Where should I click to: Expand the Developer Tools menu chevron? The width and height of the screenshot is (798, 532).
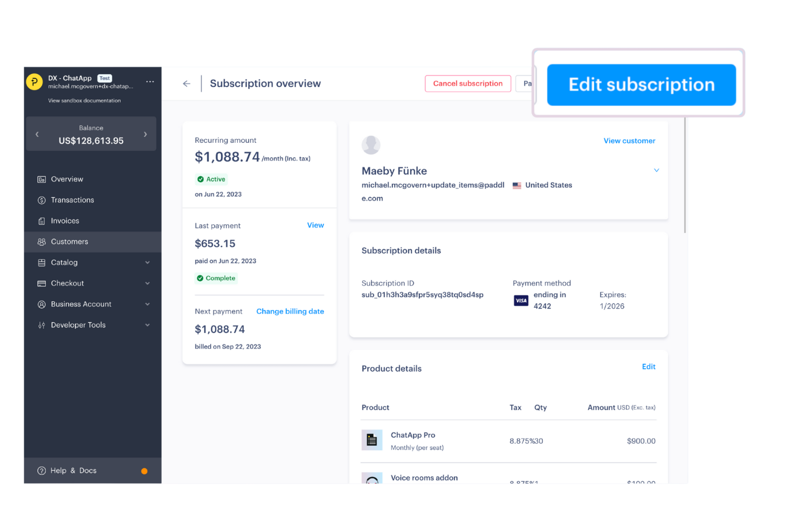pos(148,325)
